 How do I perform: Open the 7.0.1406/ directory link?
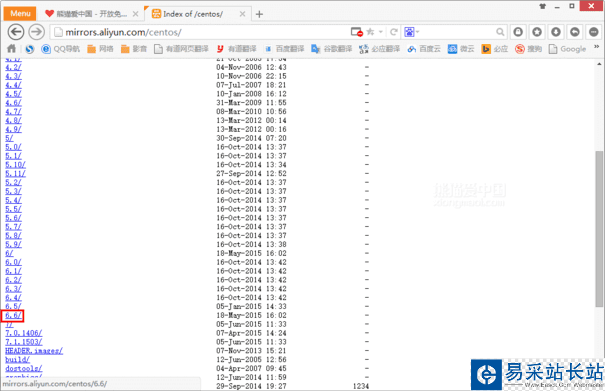[x=24, y=333]
